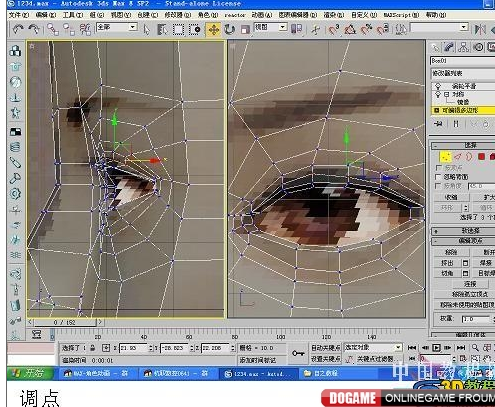Image resolution: width=495 pixels, height=407 pixels.
Task: Expand the Symmetry modifier tree node
Action: click(x=447, y=95)
